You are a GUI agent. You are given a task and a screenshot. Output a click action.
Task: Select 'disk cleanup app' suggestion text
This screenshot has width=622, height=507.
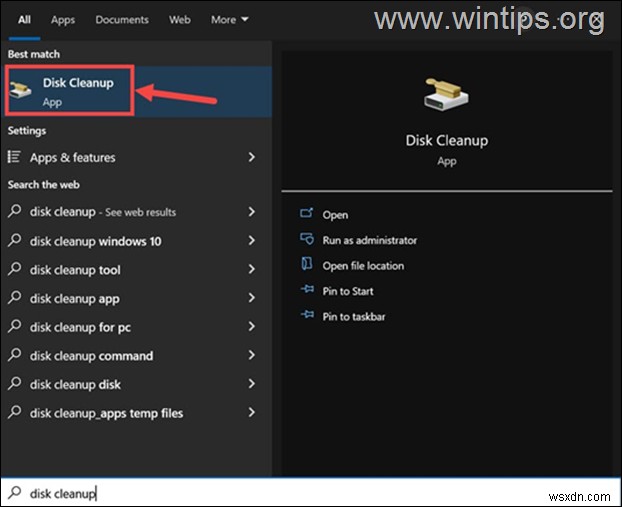75,299
